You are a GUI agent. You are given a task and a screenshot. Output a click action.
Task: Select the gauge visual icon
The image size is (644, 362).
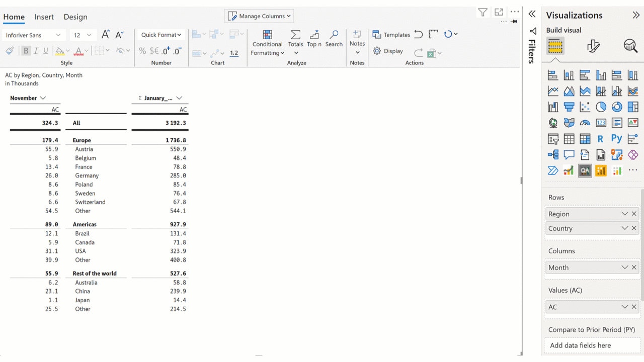585,123
